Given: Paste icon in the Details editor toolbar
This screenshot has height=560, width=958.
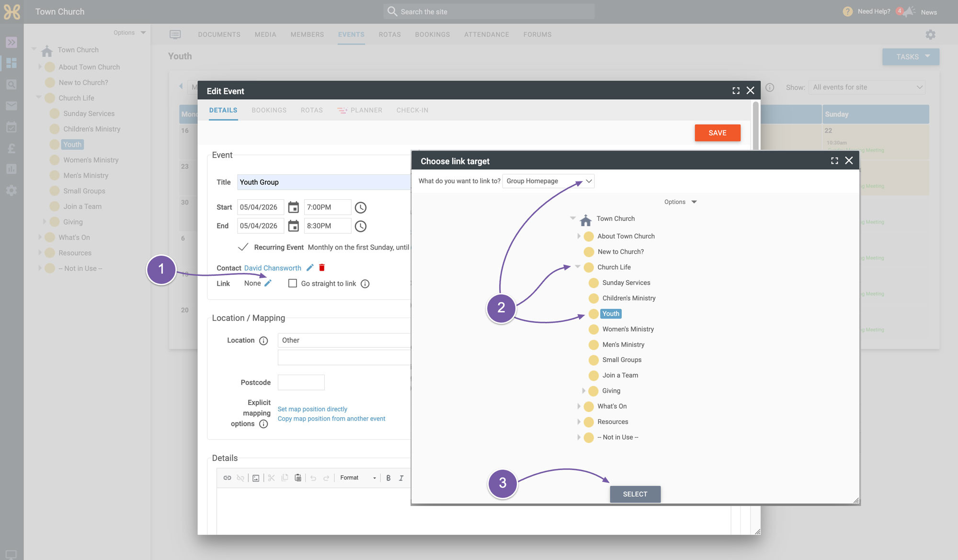Looking at the screenshot, I should (298, 478).
